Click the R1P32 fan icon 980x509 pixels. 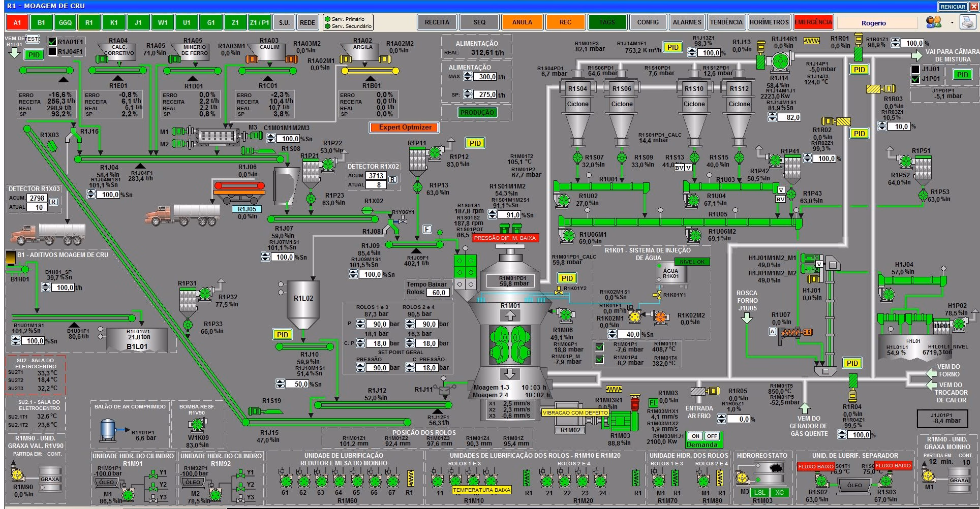click(x=205, y=293)
